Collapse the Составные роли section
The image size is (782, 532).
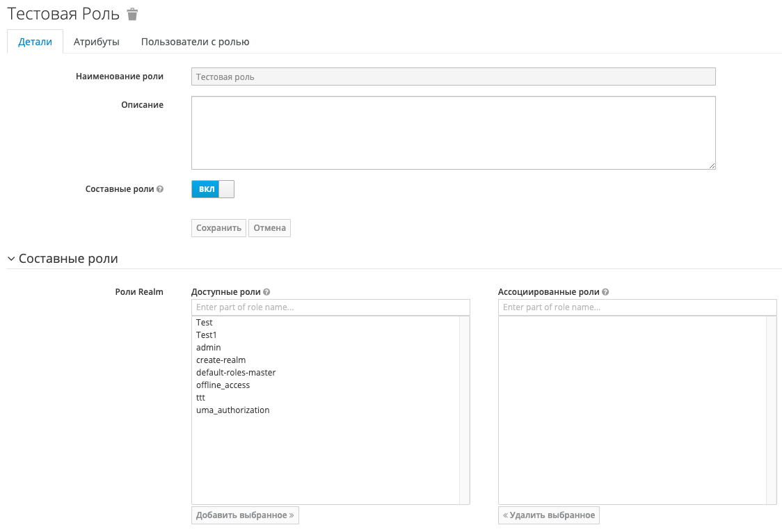pos(11,259)
